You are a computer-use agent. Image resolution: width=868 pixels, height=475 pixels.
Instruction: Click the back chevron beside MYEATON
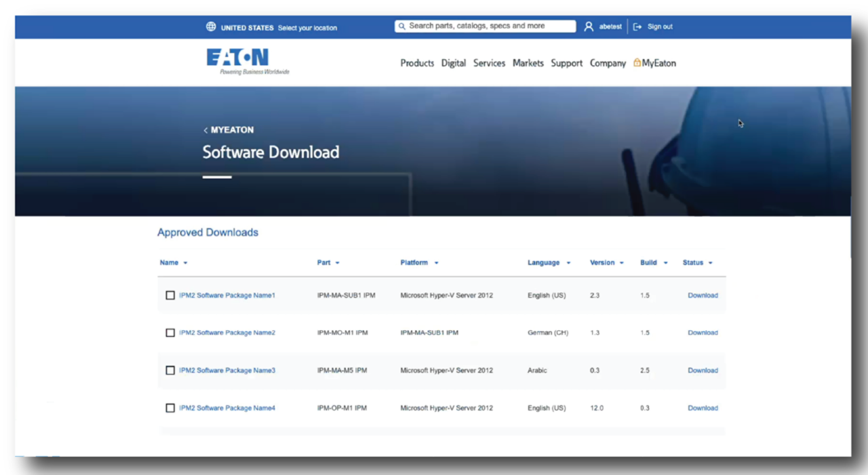(205, 130)
